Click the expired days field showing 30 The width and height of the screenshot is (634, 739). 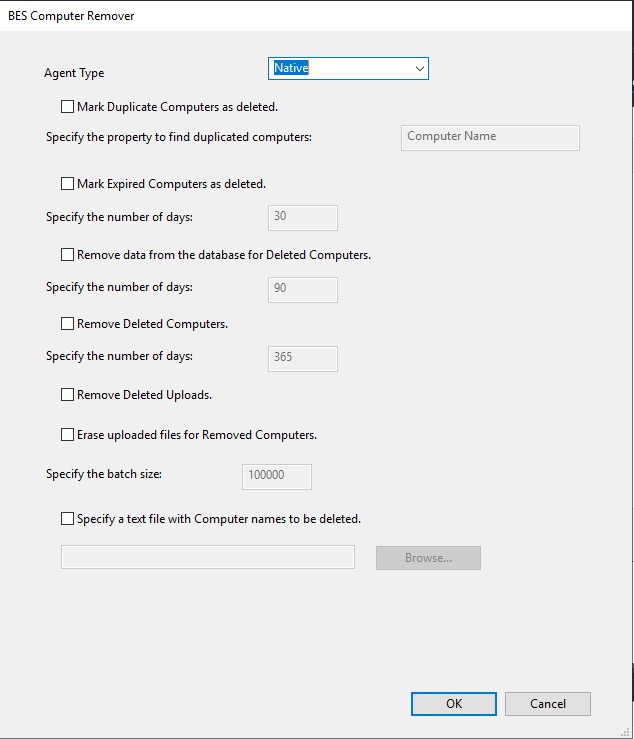pos(302,217)
